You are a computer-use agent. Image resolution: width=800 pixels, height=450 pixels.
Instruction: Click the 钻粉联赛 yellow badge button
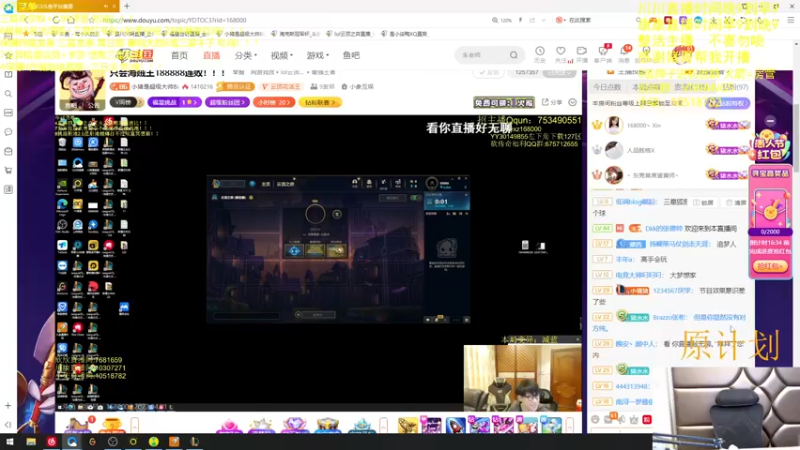tap(320, 103)
